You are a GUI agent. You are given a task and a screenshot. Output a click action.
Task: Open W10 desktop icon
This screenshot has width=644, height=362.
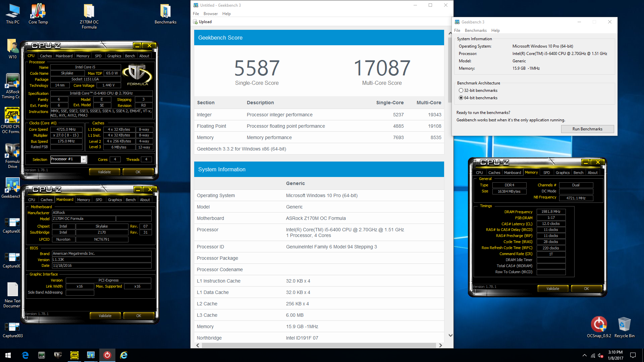point(13,49)
